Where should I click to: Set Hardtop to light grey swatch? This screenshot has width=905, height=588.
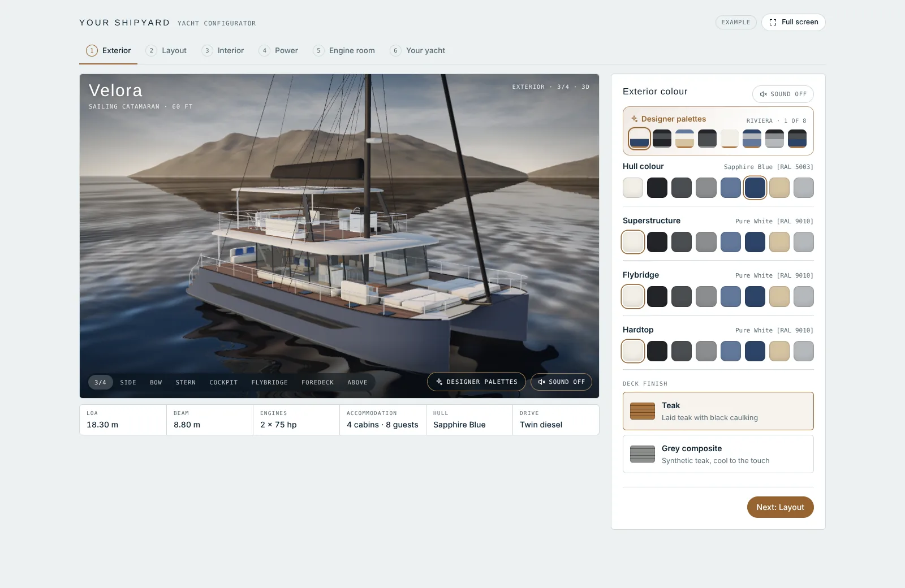804,351
